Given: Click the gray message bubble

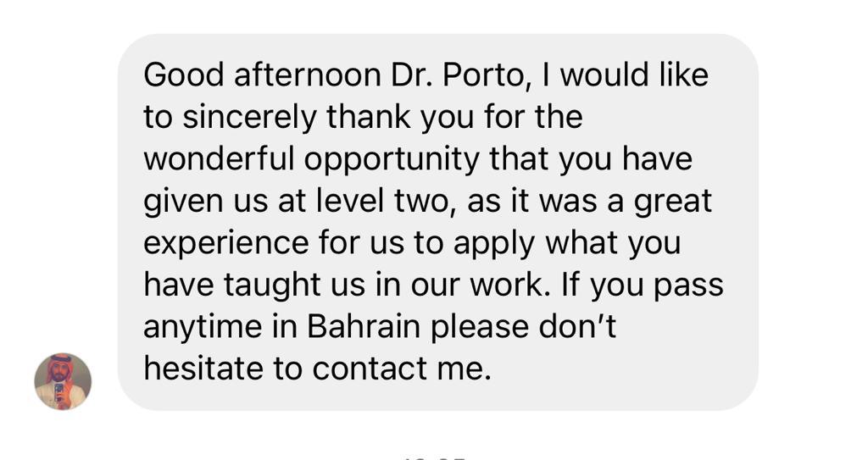Looking at the screenshot, I should tap(438, 222).
